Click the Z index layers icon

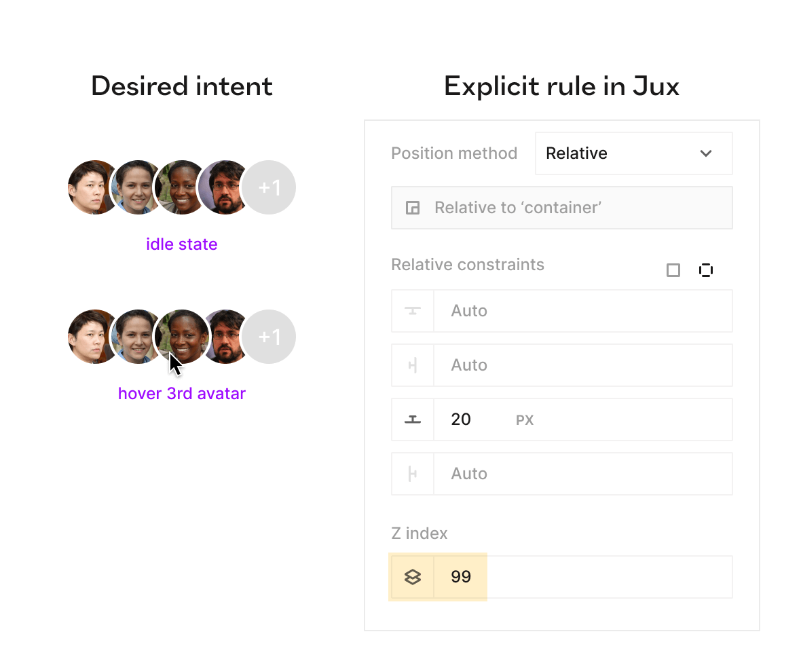click(412, 577)
